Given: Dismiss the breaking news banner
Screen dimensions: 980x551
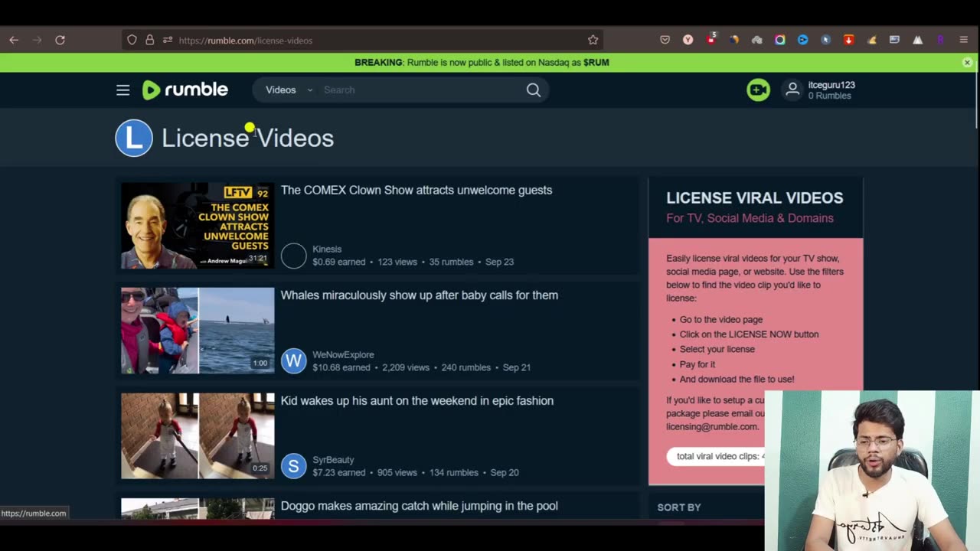Looking at the screenshot, I should (967, 63).
